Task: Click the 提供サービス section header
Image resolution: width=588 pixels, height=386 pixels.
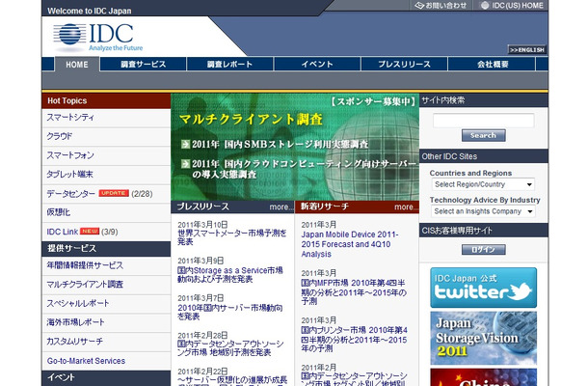Action: 106,249
